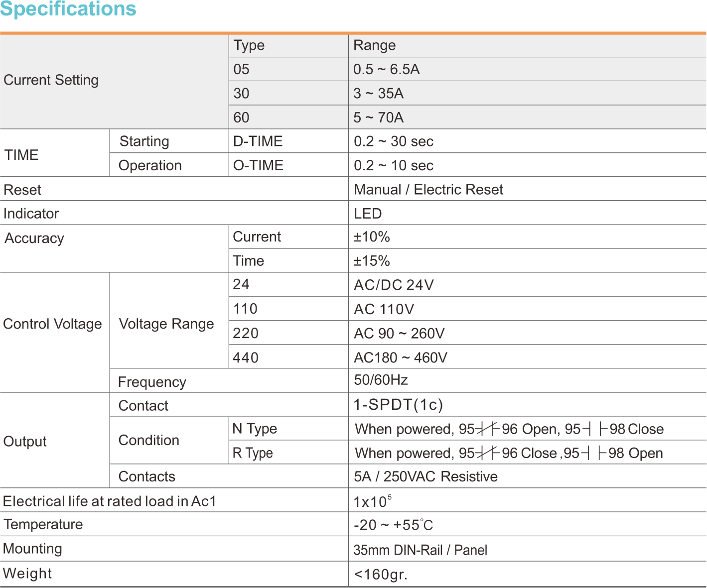Click the O-TIME cell
Screen dimensions: 707x588
click(x=258, y=165)
